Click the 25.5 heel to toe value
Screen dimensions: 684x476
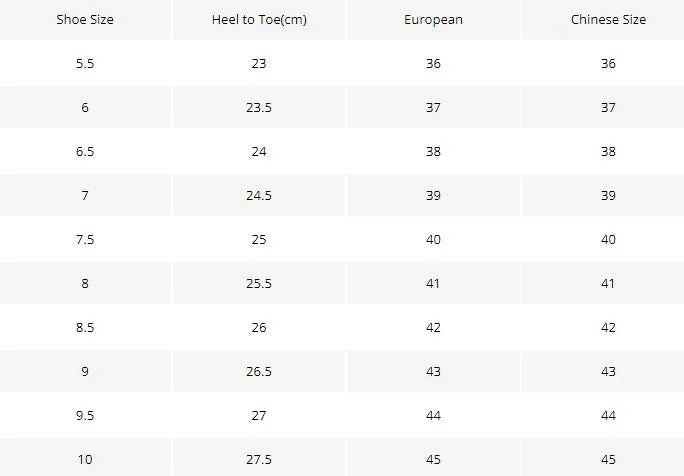pyautogui.click(x=259, y=284)
